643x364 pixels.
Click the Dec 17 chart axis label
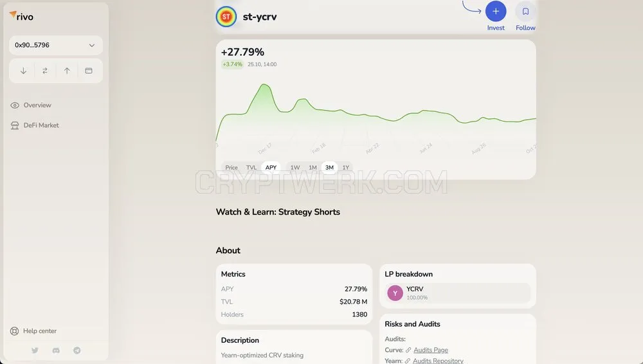pyautogui.click(x=265, y=148)
